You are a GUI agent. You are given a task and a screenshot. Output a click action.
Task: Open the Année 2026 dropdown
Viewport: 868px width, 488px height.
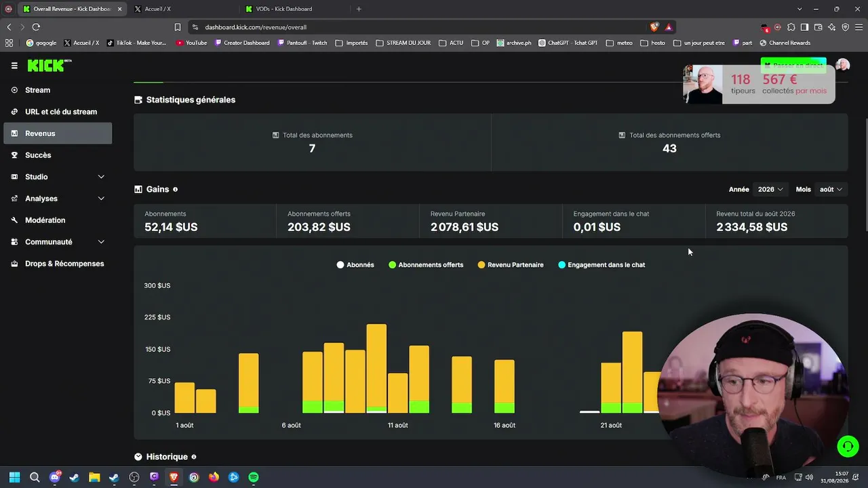770,190
